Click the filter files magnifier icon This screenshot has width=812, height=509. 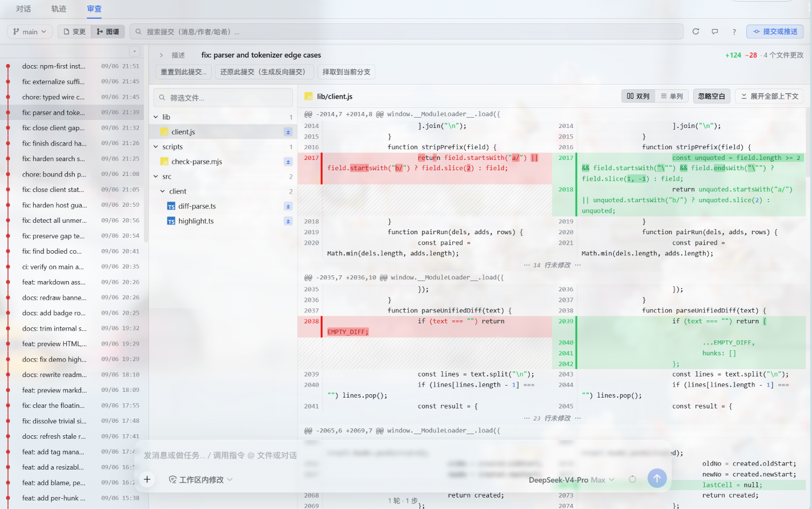pyautogui.click(x=162, y=98)
